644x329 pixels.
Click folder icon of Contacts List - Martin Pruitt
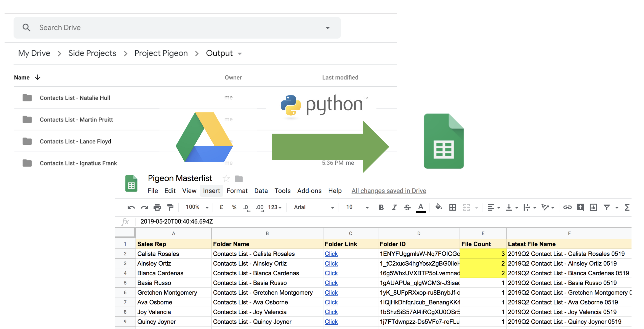pos(27,119)
